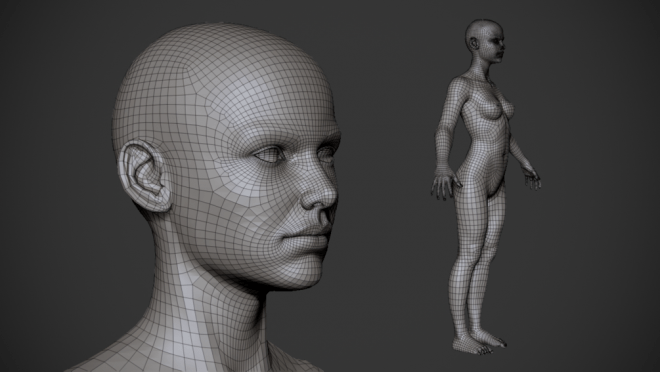
Task: Click the ear on the close-up head
Action: pyautogui.click(x=144, y=176)
